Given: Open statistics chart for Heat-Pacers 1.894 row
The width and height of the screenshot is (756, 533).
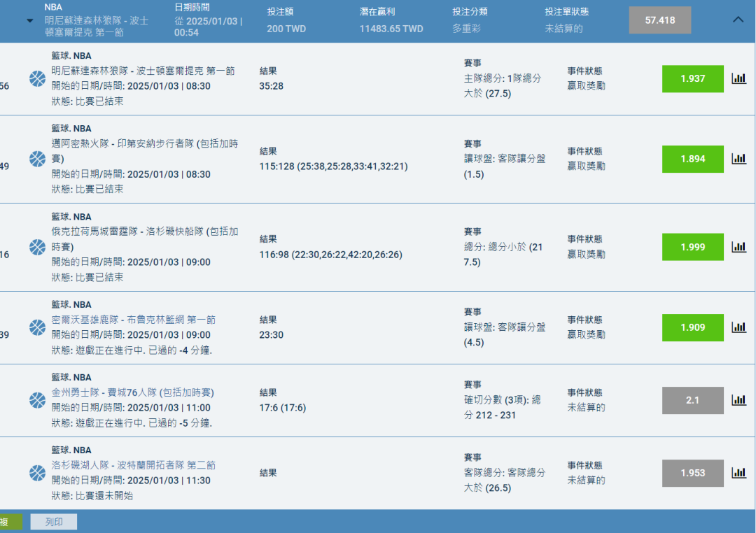Looking at the screenshot, I should (x=738, y=159).
